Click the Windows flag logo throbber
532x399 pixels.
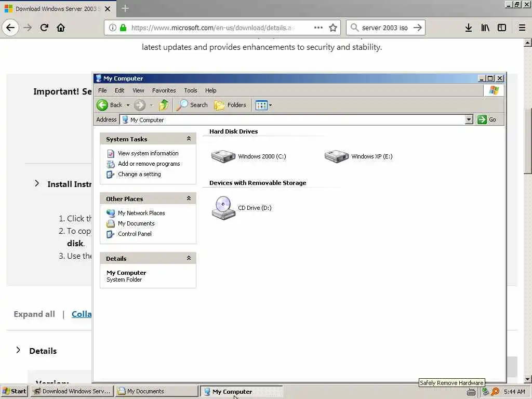click(494, 90)
